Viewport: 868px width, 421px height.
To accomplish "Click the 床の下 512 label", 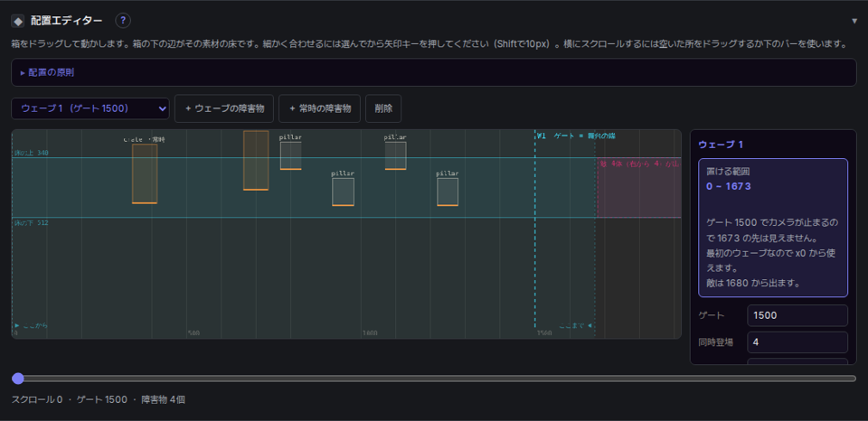I will click(x=32, y=223).
